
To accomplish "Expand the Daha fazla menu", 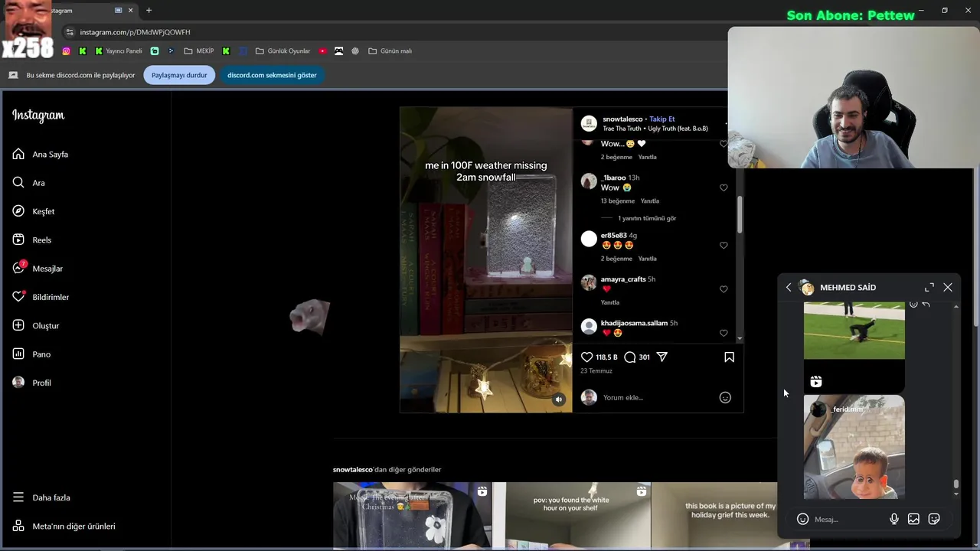I will 41,497.
